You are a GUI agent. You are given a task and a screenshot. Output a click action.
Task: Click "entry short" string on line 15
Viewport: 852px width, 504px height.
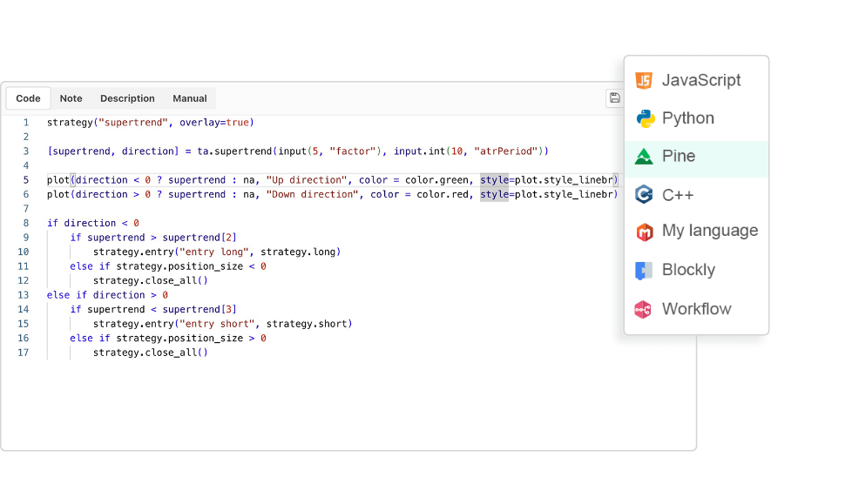click(x=217, y=324)
